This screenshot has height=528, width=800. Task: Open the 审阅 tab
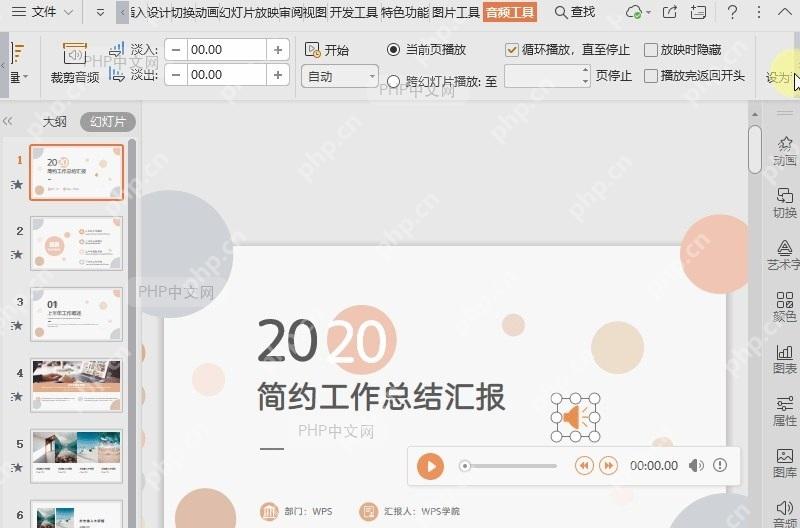point(290,12)
